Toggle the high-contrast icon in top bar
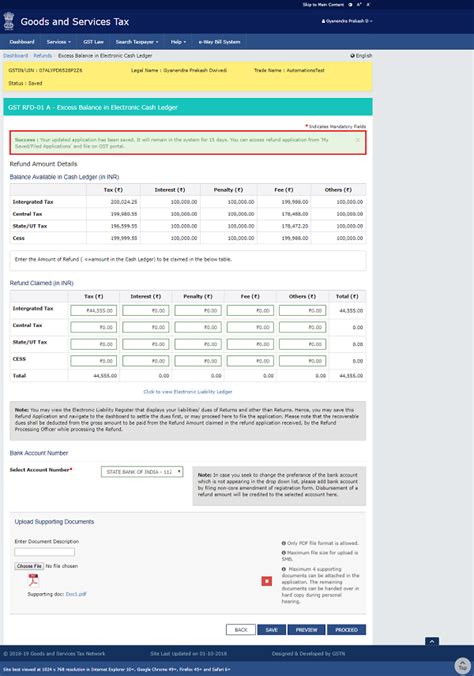Screen dimensions: 474x676 click(350, 5)
